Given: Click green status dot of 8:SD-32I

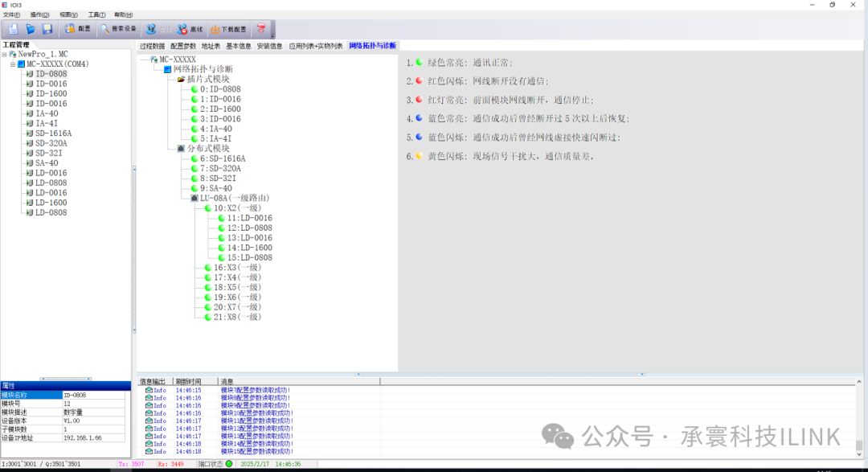Looking at the screenshot, I should coord(194,179).
